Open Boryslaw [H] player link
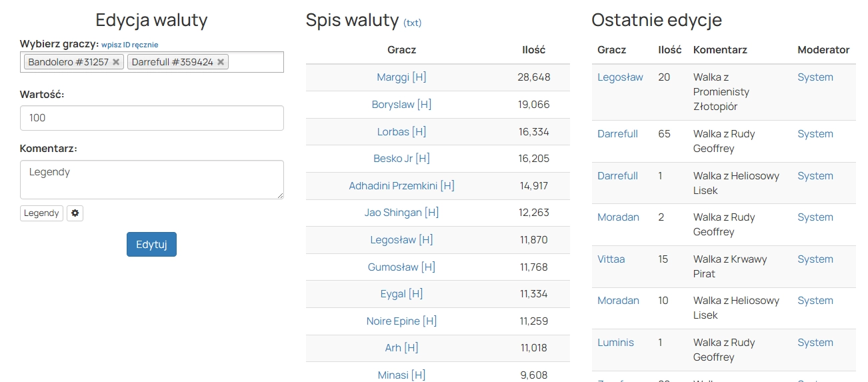This screenshot has height=382, width=868. click(x=401, y=105)
